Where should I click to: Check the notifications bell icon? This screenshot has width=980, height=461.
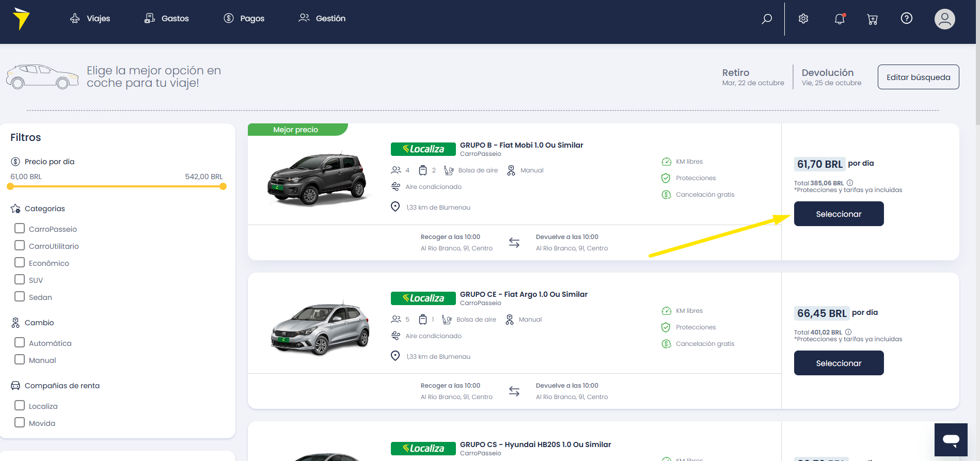tap(840, 19)
